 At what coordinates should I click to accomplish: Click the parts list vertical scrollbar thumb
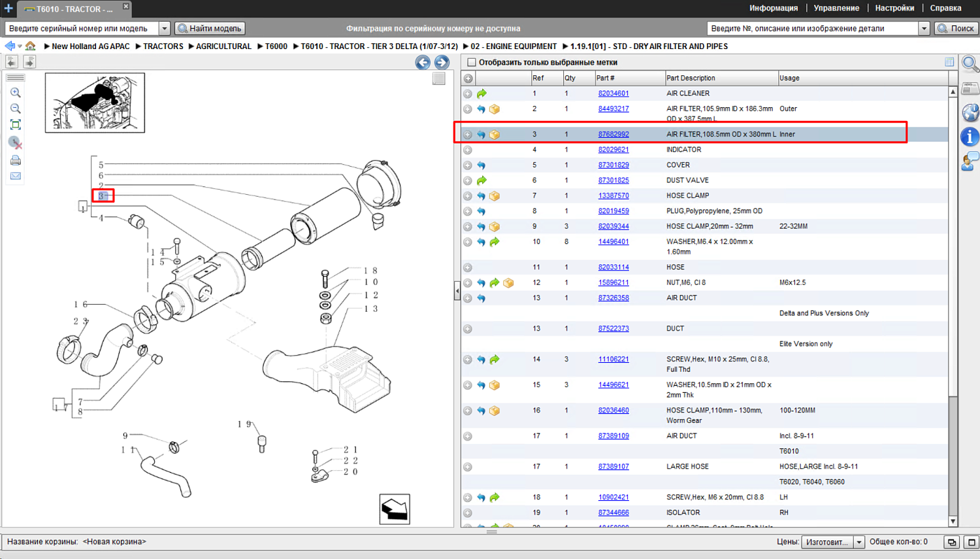coord(953,247)
